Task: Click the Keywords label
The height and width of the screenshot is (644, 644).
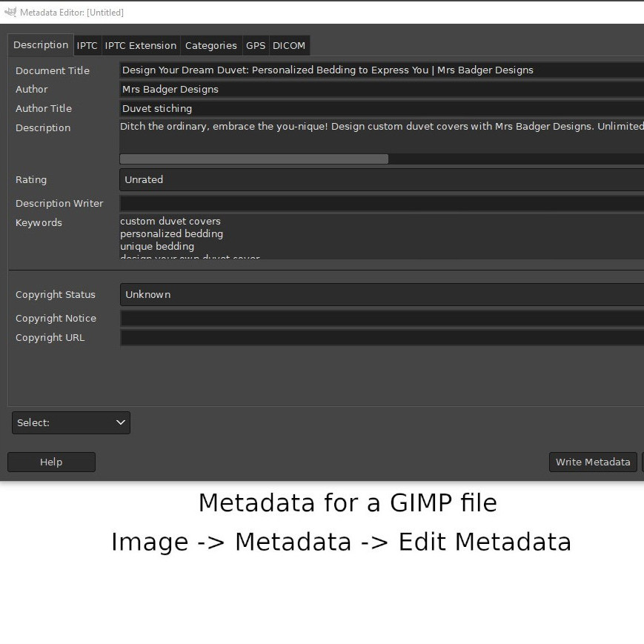Action: (39, 223)
